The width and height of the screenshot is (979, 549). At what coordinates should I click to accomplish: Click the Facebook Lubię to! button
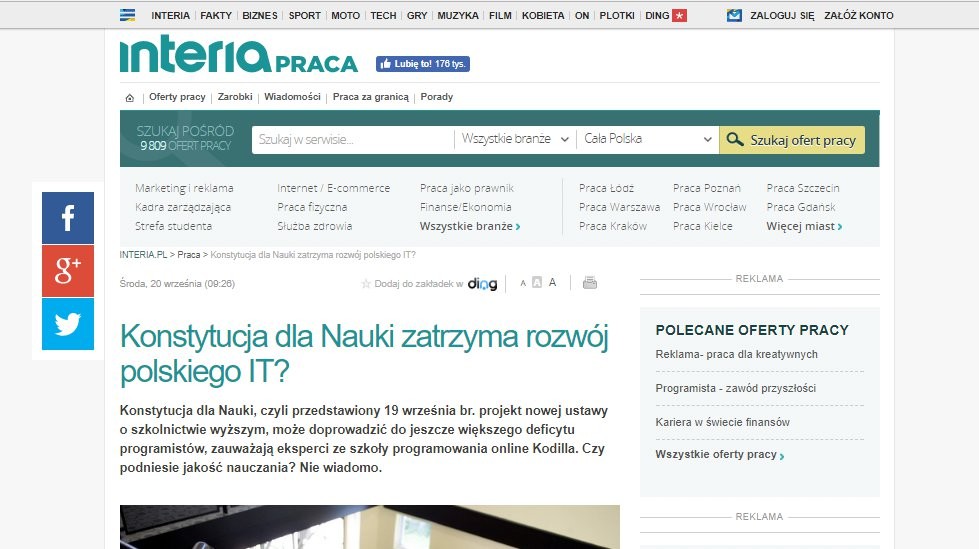pos(423,64)
